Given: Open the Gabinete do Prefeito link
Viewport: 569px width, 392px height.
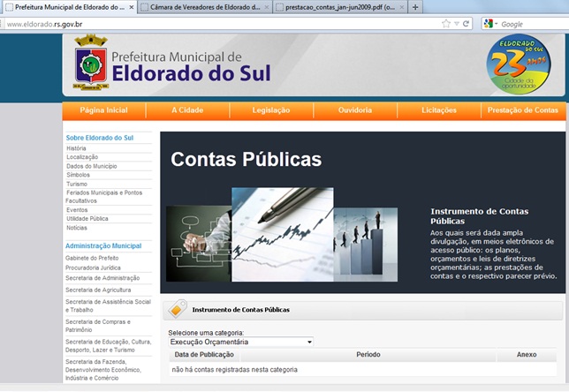Looking at the screenshot, I should click(92, 258).
